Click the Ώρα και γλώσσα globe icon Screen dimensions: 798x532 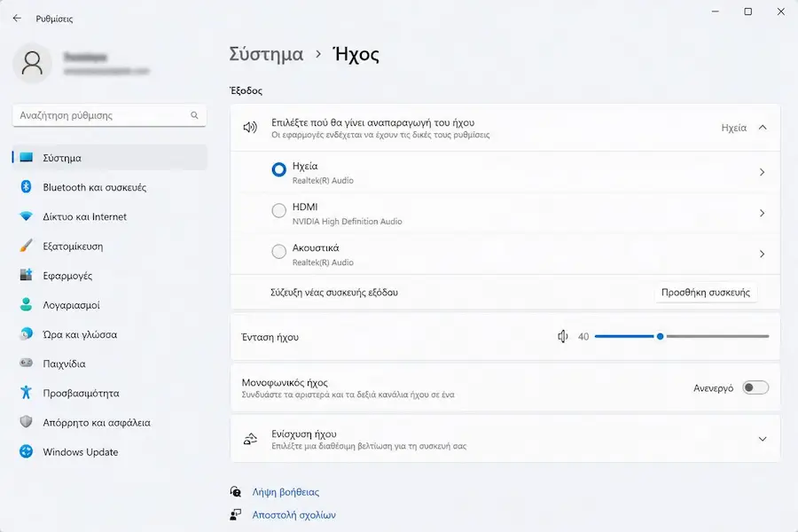[26, 334]
